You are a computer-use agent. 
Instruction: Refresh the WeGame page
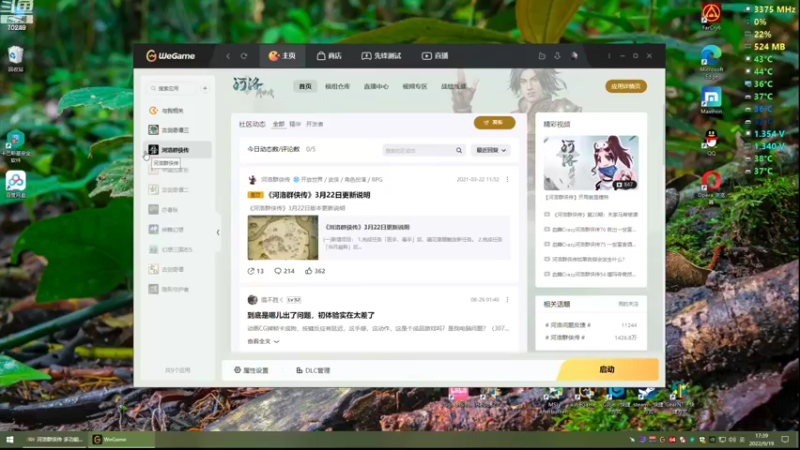(244, 56)
